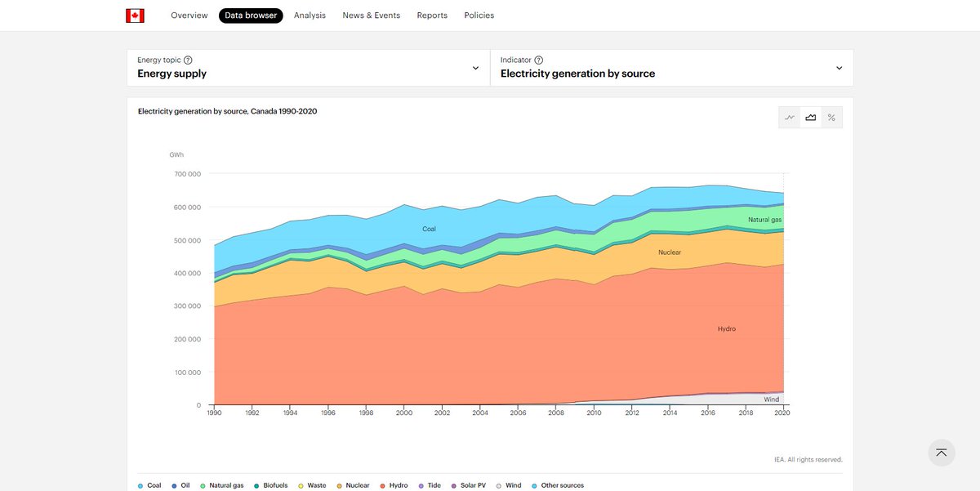
Task: Expand the Indicator selector chevron
Action: tap(839, 68)
